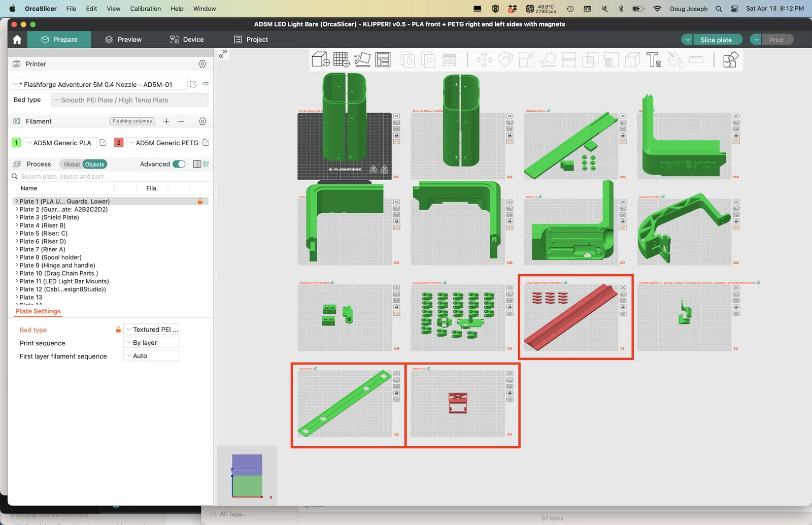The height and width of the screenshot is (525, 812).
Task: Select Plate 3 (Shield Plate) row
Action: tap(111, 217)
